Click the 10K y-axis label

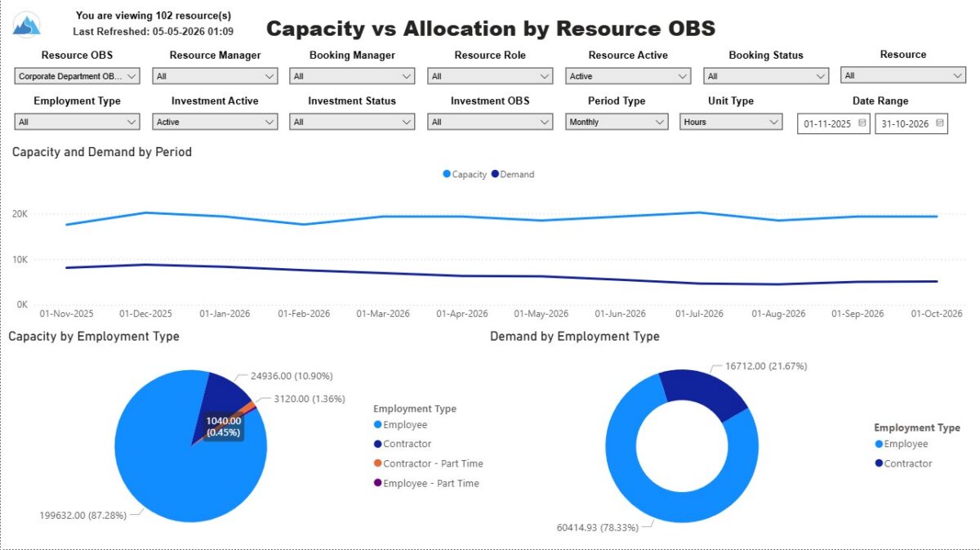pyautogui.click(x=19, y=260)
